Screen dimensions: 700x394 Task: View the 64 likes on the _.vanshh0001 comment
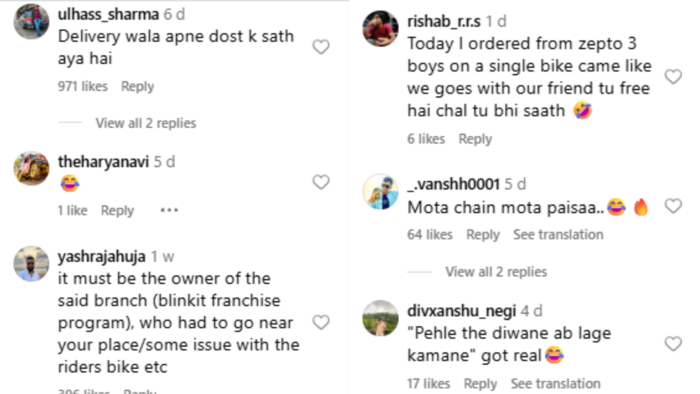[429, 235]
